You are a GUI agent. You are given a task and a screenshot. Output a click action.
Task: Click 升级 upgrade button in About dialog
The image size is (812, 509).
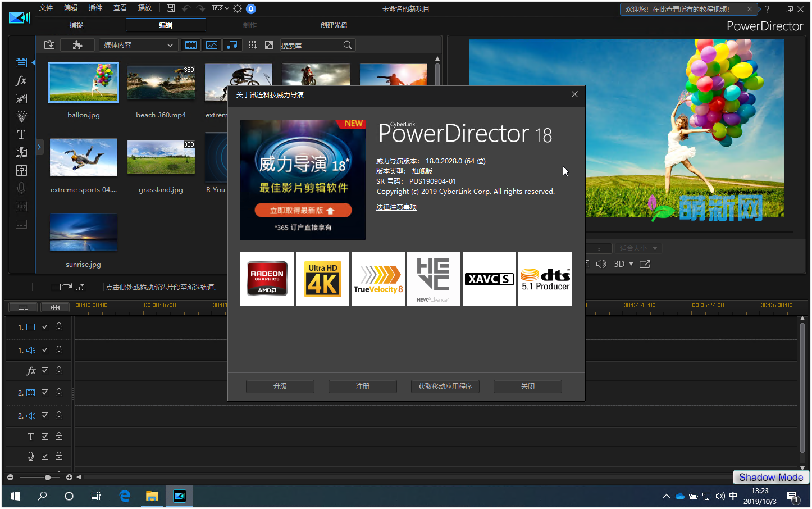[x=280, y=387]
